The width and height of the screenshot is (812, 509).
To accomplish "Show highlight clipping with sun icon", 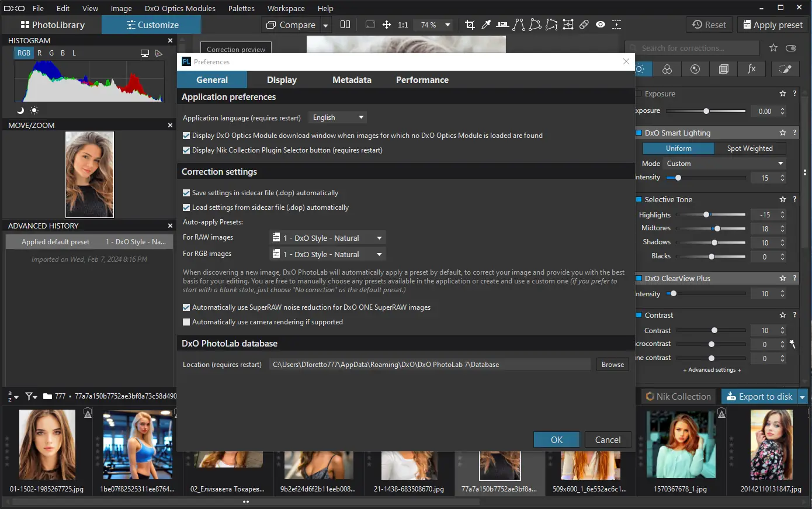I will [x=34, y=110].
